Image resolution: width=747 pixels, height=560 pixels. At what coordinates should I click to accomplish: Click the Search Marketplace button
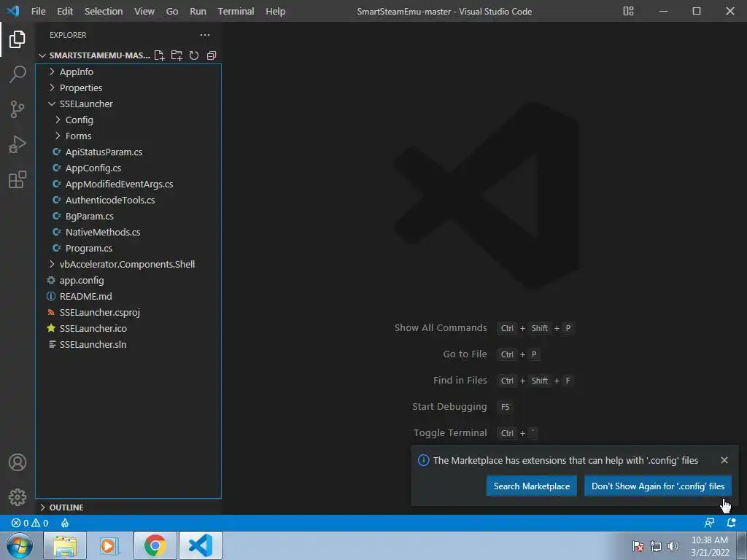[x=532, y=486]
